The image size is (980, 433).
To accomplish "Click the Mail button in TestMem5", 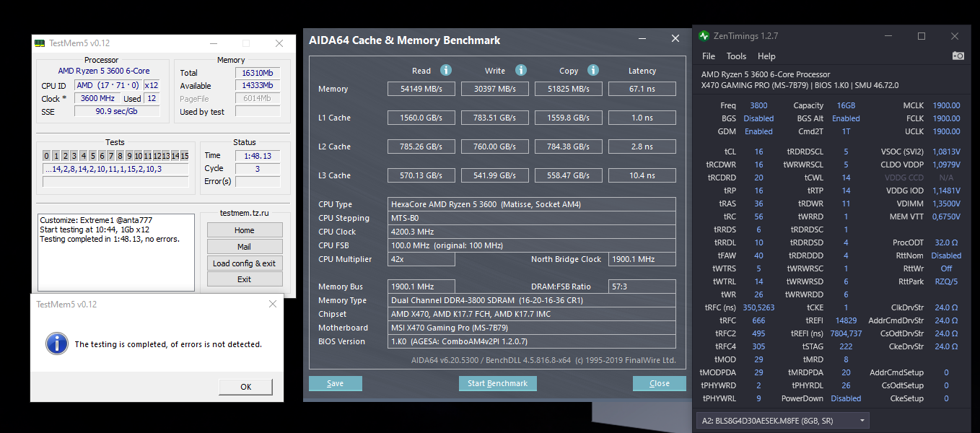I will click(x=245, y=247).
